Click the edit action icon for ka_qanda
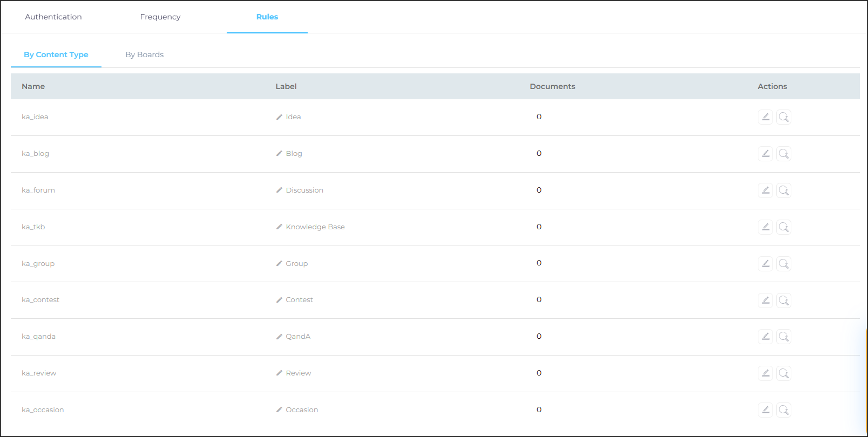This screenshot has width=868, height=437. (765, 337)
